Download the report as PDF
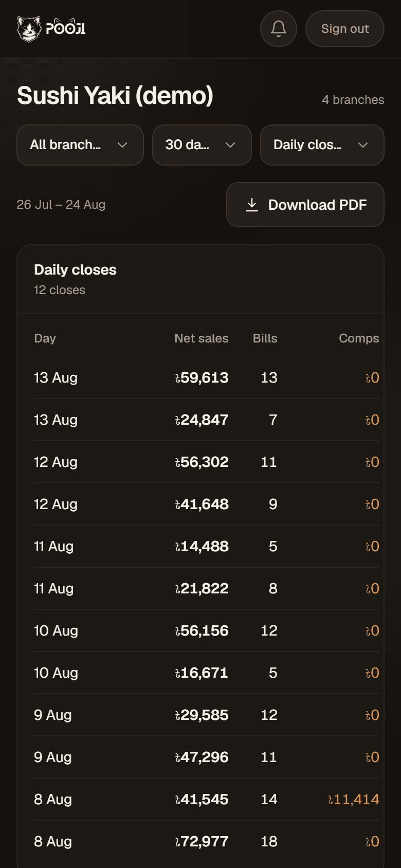This screenshot has height=868, width=401. point(305,205)
